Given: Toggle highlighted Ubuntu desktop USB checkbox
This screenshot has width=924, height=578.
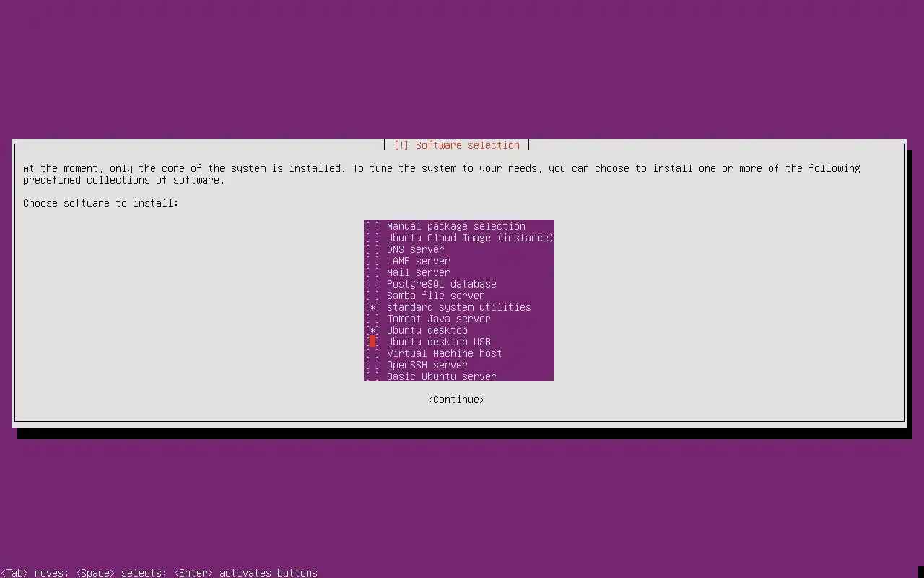Looking at the screenshot, I should pos(372,342).
